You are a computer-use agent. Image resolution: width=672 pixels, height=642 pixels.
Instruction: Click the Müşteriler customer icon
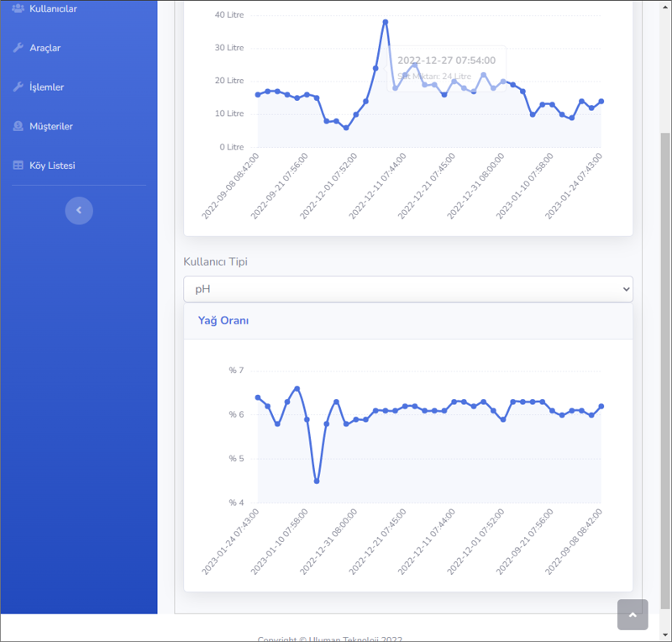click(18, 126)
